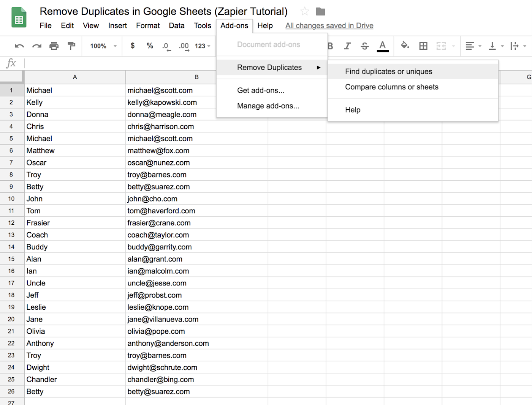This screenshot has height=405, width=532.
Task: Select column A by its header
Action: [75, 77]
